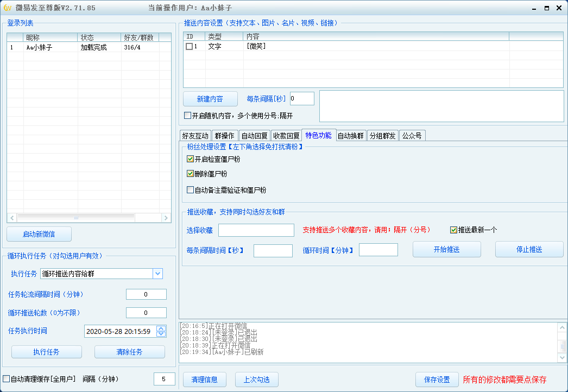Click the 微易发 app logo icon
Viewport: 568px width, 392px height.
click(x=8, y=8)
